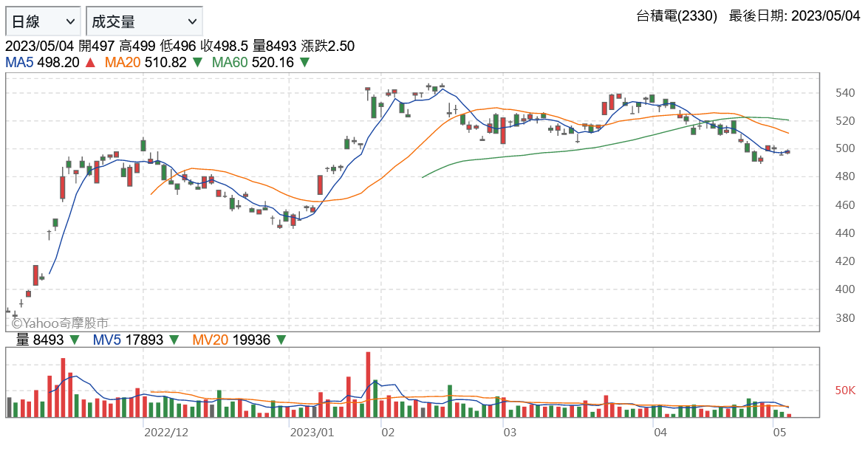Viewport: 868px width, 454px height.
Task: Click the green down arrow beside MA60
Action: pyautogui.click(x=304, y=63)
